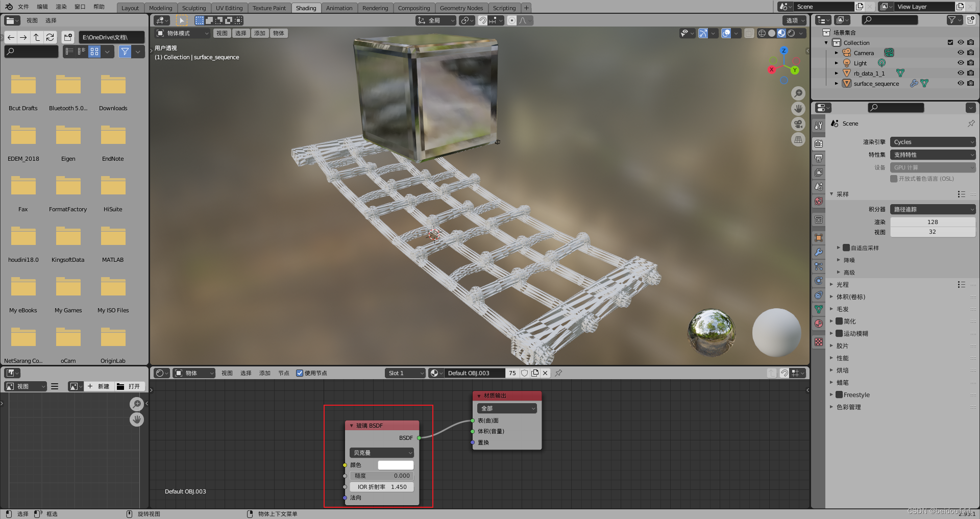This screenshot has width=980, height=519.
Task: Select wireframe viewport shading
Action: point(762,33)
